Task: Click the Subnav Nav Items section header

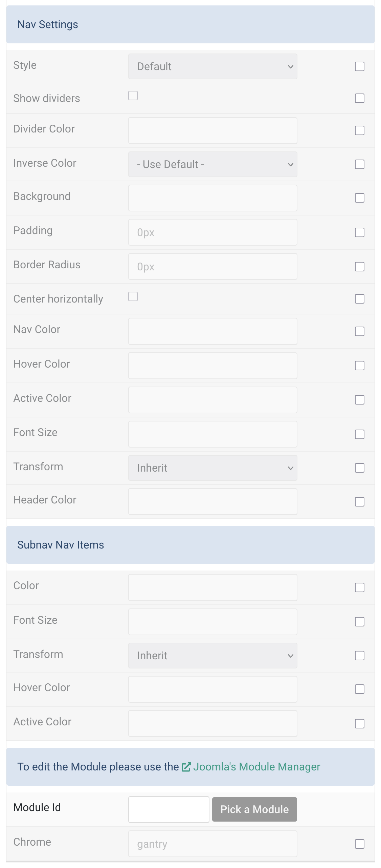Action: click(190, 545)
